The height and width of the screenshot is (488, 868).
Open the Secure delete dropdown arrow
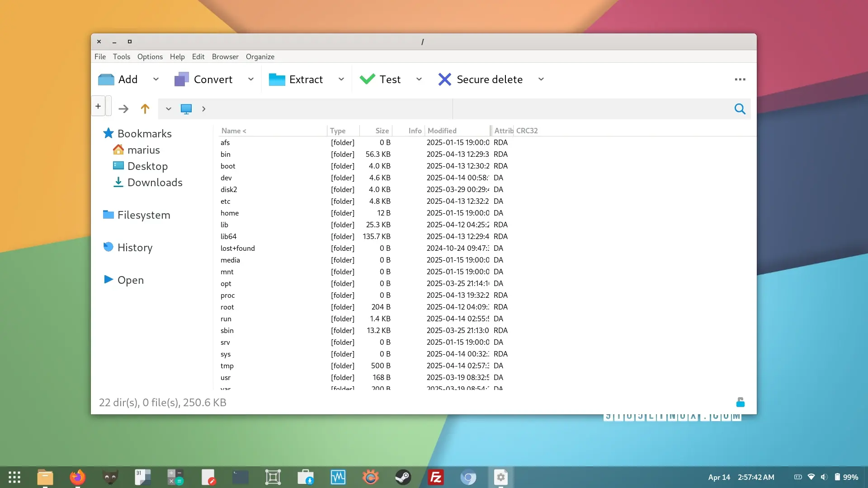[x=541, y=80]
